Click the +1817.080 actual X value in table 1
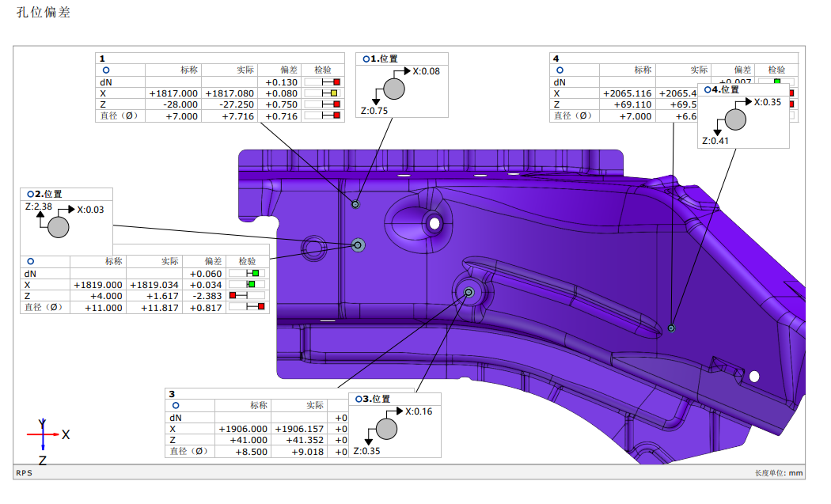This screenshot has height=504, width=831. point(230,93)
